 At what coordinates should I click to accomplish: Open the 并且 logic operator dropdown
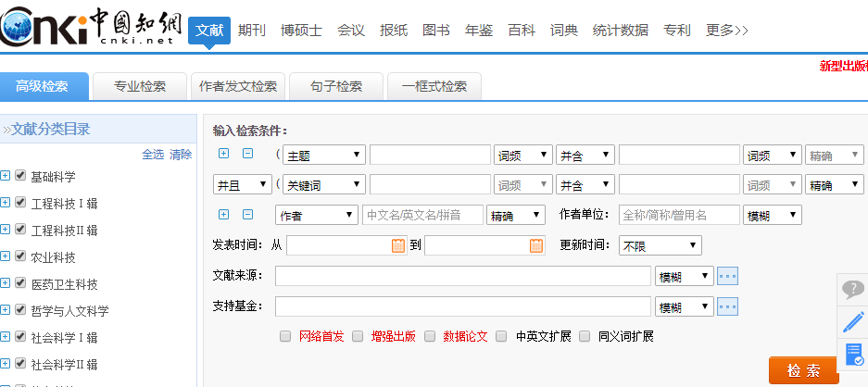pos(243,184)
